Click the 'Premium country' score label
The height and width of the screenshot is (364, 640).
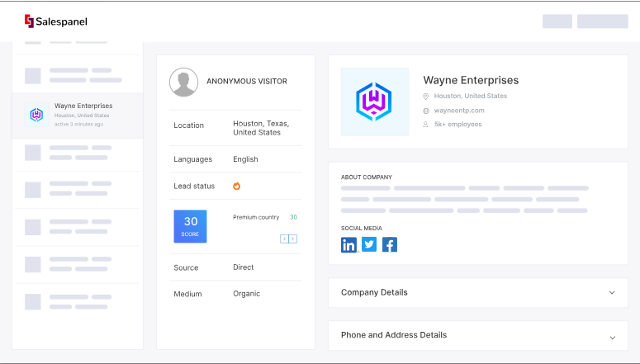(x=256, y=217)
